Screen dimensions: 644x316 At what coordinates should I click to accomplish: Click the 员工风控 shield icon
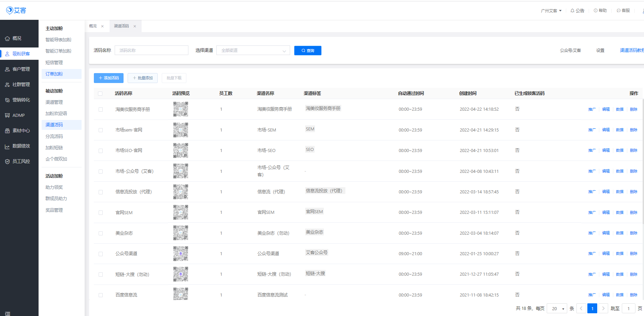[x=7, y=162]
